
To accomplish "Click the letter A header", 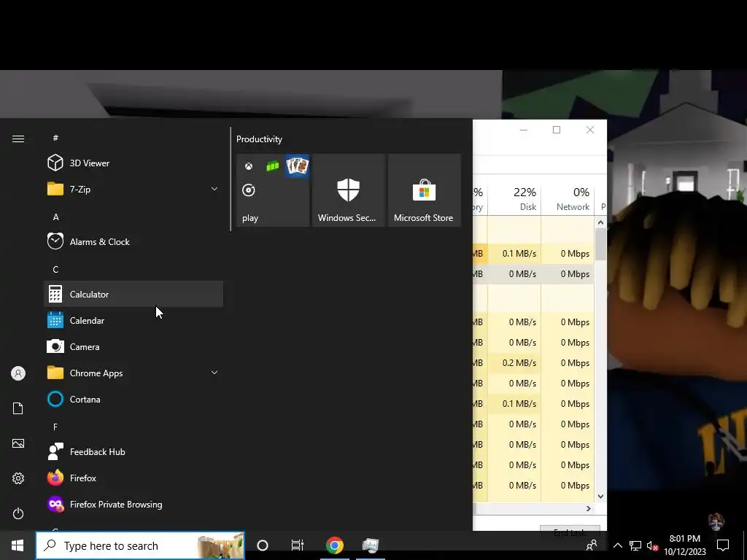I will click(55, 217).
